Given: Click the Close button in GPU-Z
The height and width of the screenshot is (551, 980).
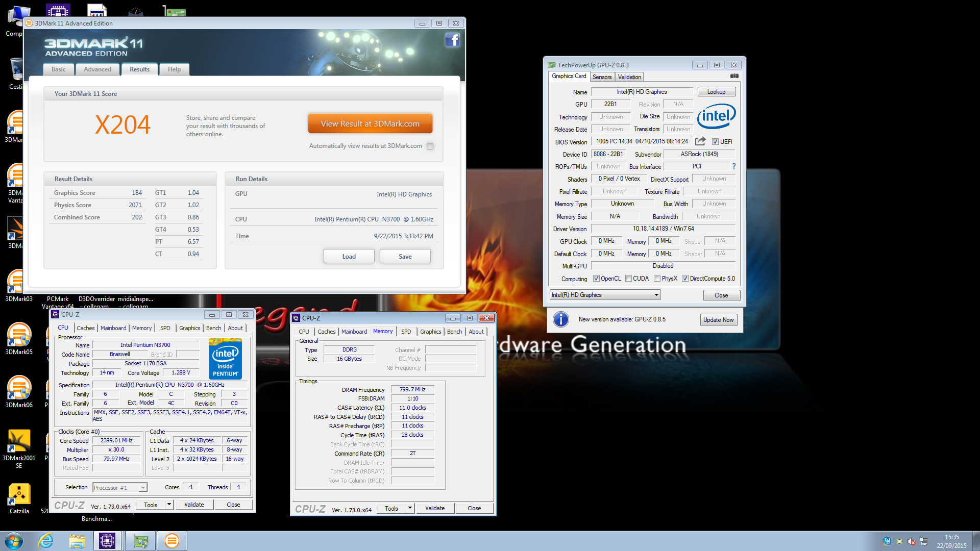Looking at the screenshot, I should [x=721, y=295].
